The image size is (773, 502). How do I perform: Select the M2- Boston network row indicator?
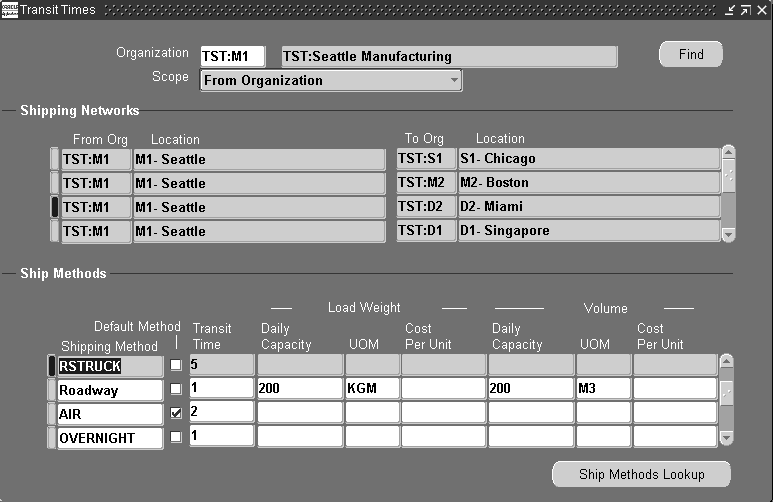click(x=54, y=183)
